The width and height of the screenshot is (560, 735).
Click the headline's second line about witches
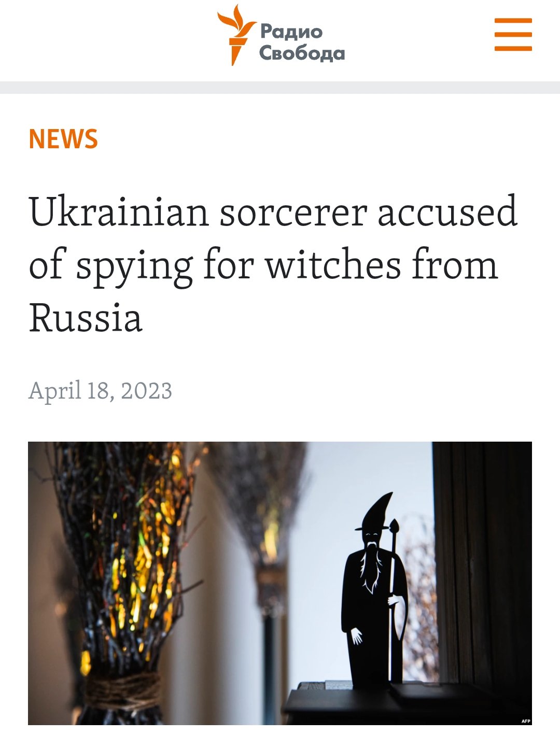[263, 264]
